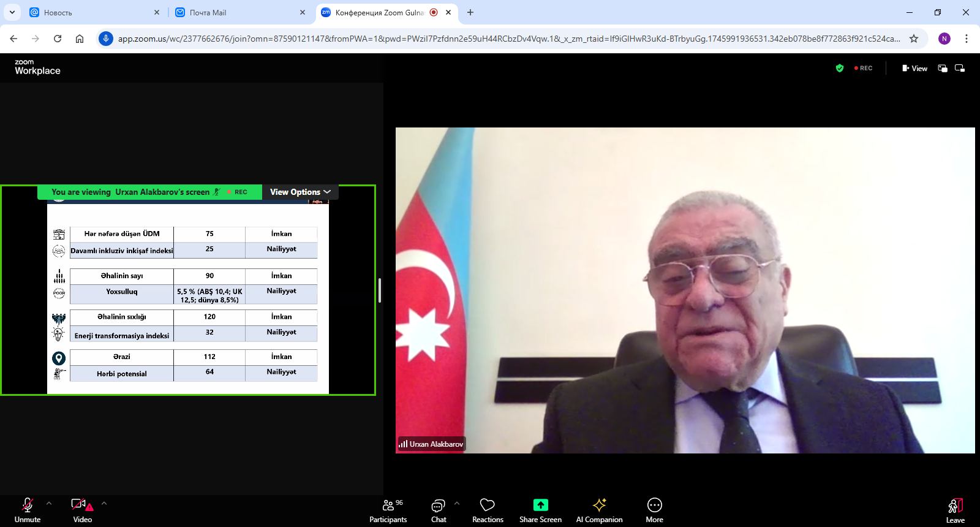
Task: Open the View Options dropdown
Action: click(x=300, y=192)
